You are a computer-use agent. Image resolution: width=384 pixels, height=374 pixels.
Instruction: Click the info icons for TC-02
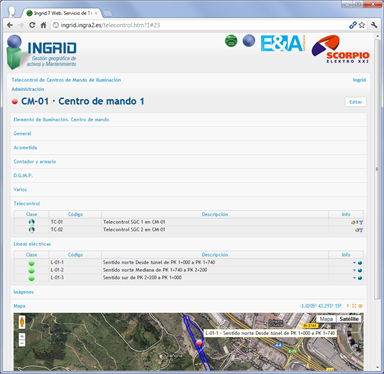pyautogui.click(x=359, y=230)
